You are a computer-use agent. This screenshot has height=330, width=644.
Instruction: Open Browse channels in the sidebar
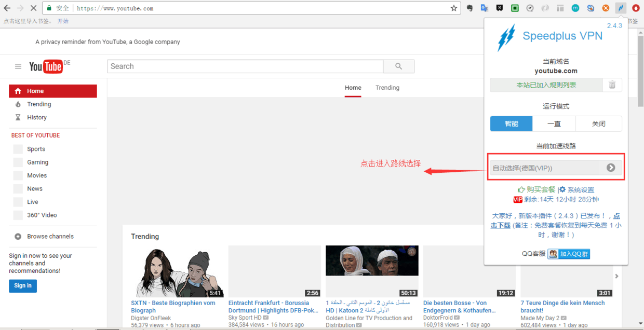tap(50, 237)
